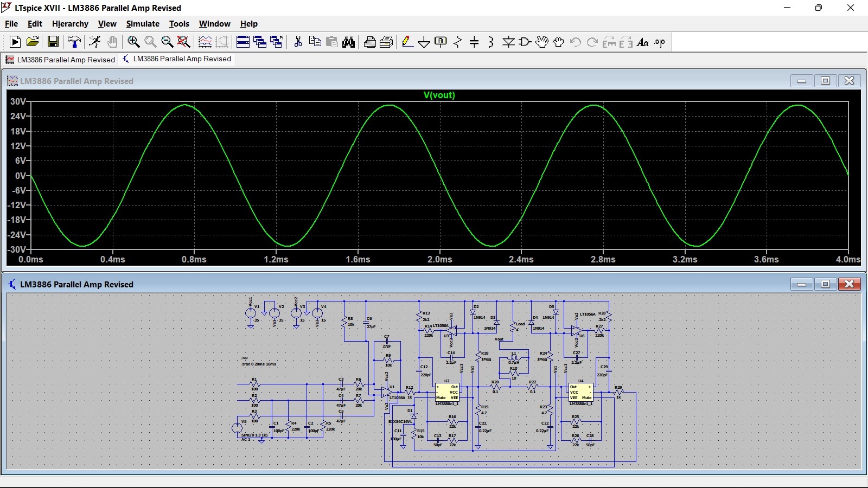Open Control Panel hammer icon
The image size is (868, 488).
tap(74, 42)
